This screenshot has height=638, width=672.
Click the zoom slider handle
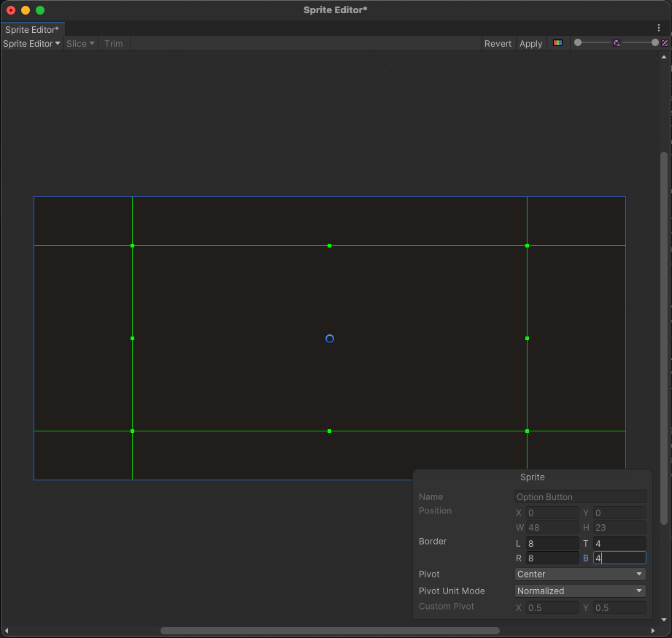pos(579,42)
